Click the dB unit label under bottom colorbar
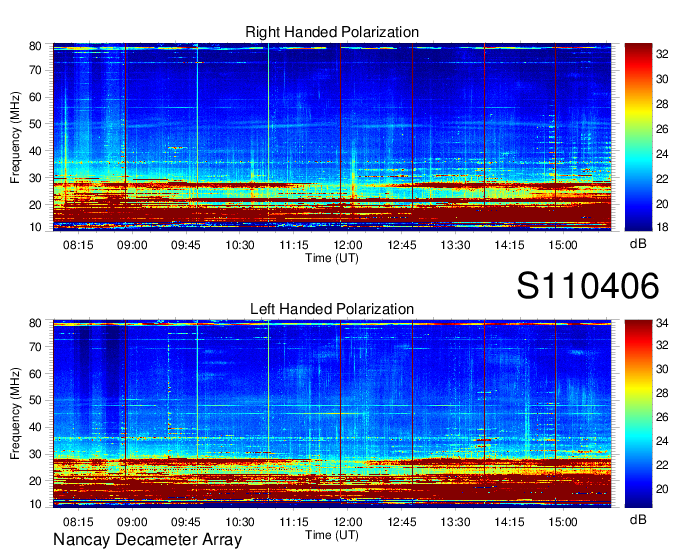Image resolution: width=680 pixels, height=552 pixels. click(638, 519)
